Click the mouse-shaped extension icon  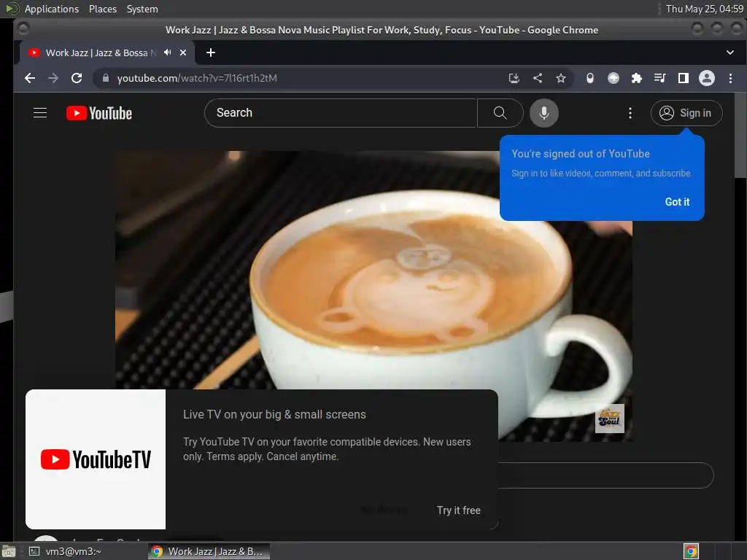(x=589, y=78)
